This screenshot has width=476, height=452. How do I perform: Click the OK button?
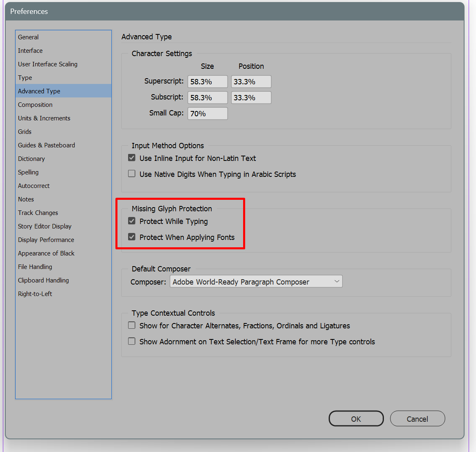click(356, 418)
